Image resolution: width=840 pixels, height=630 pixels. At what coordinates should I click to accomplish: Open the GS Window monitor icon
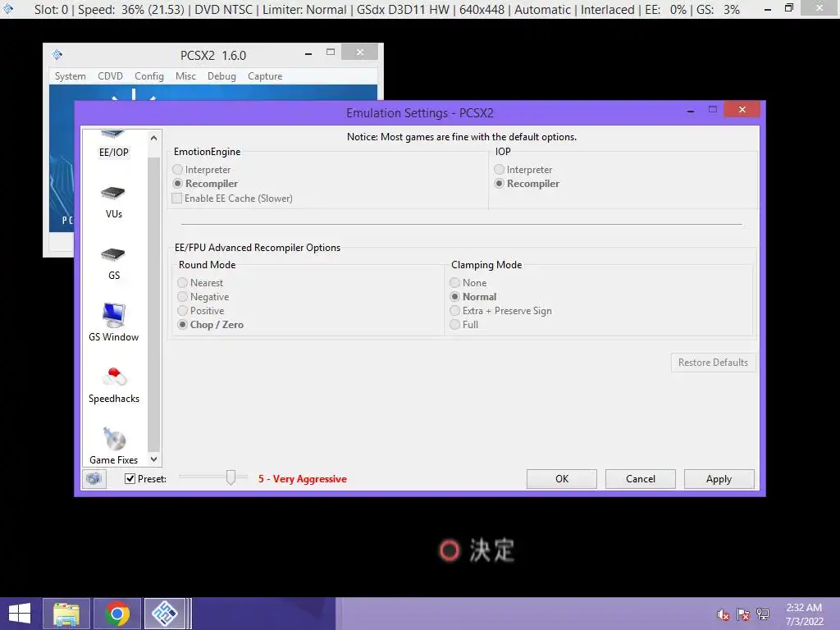pos(113,315)
